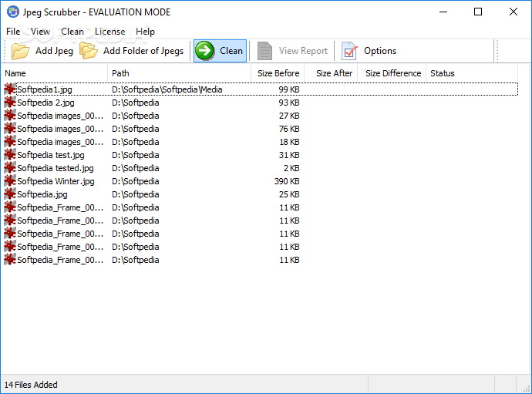This screenshot has width=532, height=394.
Task: Click the Options checkmark icon
Action: [349, 51]
